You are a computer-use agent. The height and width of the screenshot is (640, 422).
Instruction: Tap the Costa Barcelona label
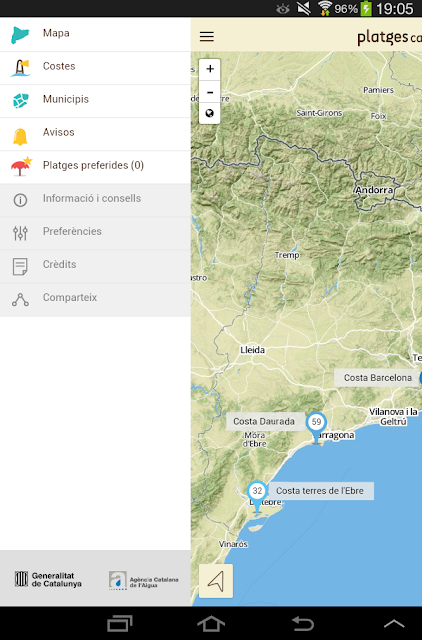tap(378, 378)
